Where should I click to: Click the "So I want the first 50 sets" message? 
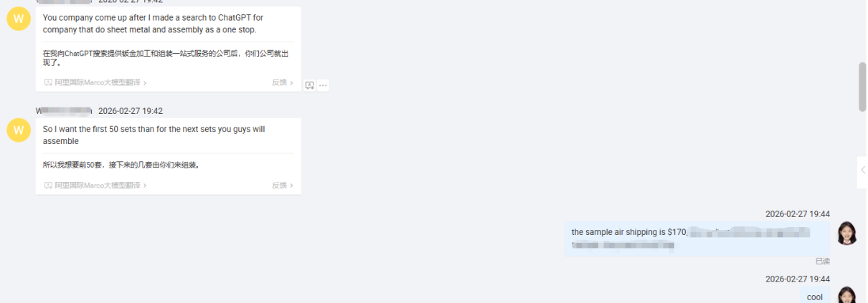[x=154, y=135]
